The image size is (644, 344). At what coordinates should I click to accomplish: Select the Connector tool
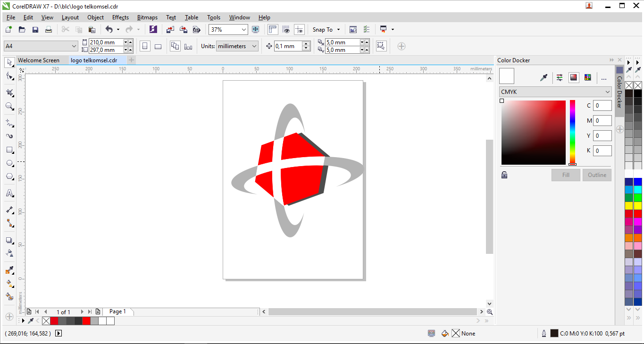click(x=9, y=223)
